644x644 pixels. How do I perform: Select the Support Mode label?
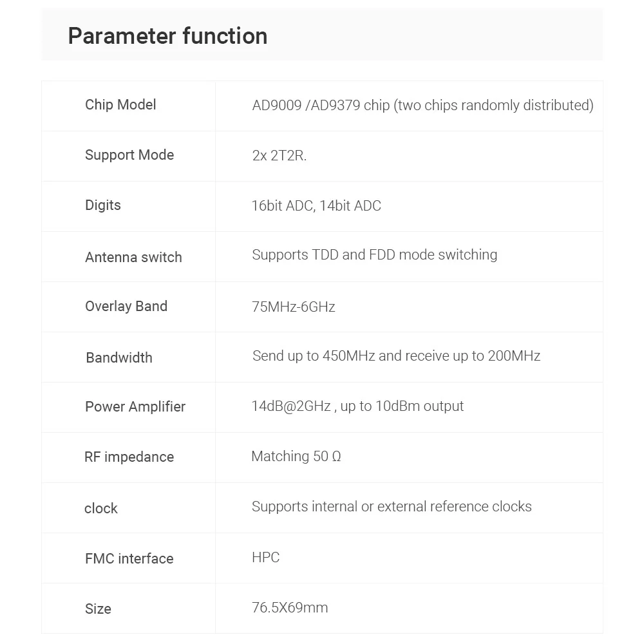(x=129, y=155)
